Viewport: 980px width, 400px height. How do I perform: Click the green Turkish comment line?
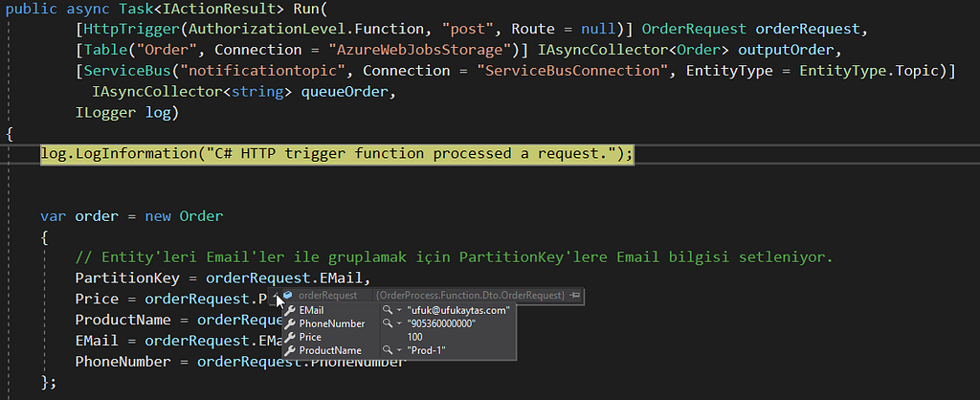click(x=455, y=257)
